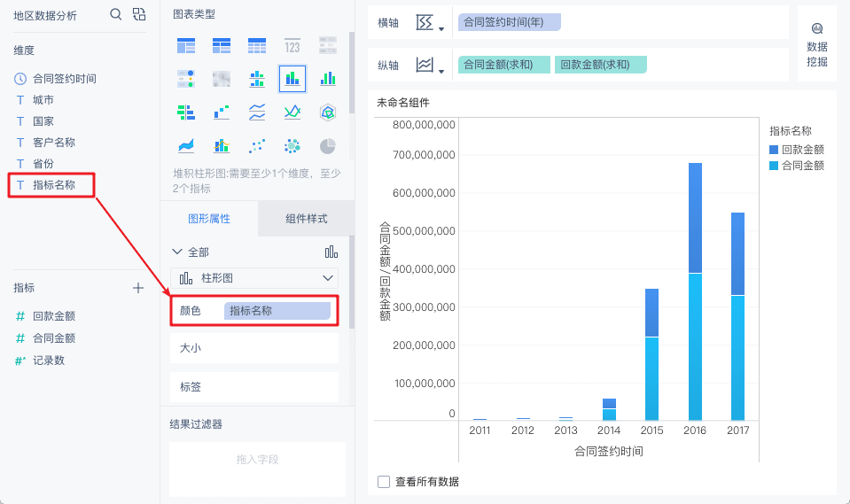Screen dimensions: 850x504
Task: Click the 大小 size property box
Action: pos(254,348)
